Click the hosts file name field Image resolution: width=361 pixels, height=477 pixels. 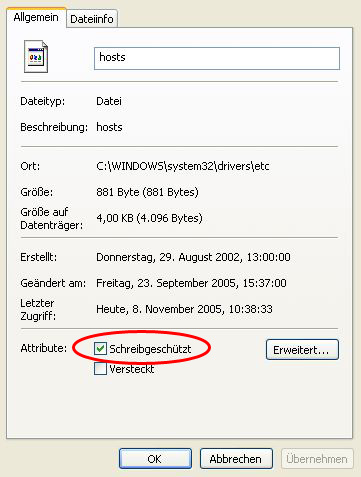pyautogui.click(x=217, y=58)
